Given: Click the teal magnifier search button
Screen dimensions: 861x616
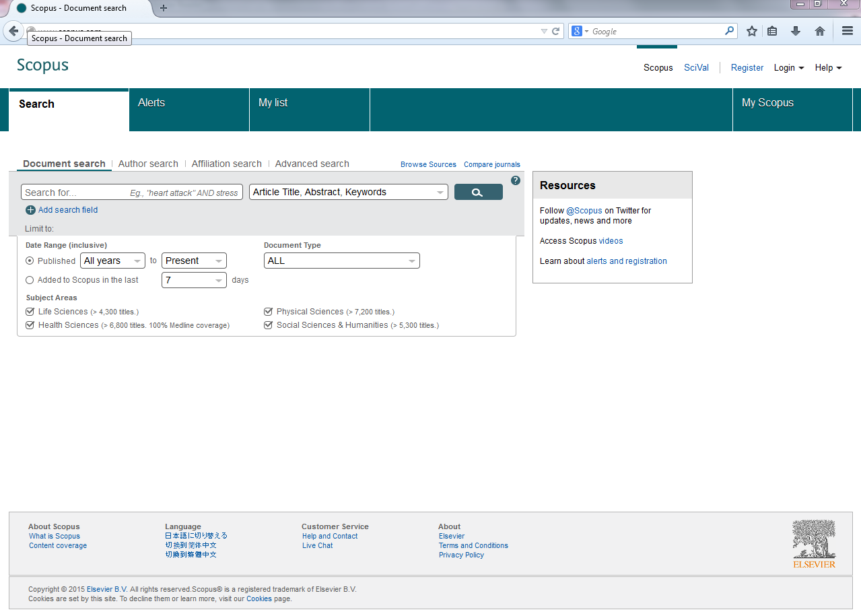Looking at the screenshot, I should 479,192.
